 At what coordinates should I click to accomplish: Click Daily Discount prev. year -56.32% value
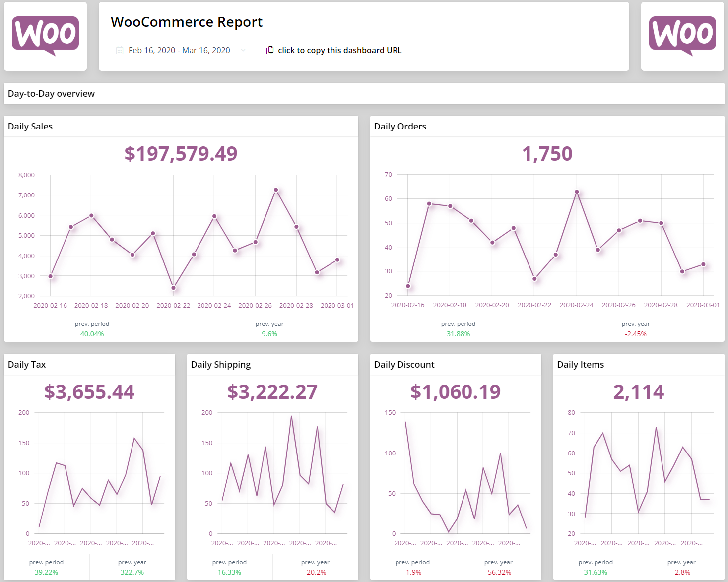pos(498,572)
